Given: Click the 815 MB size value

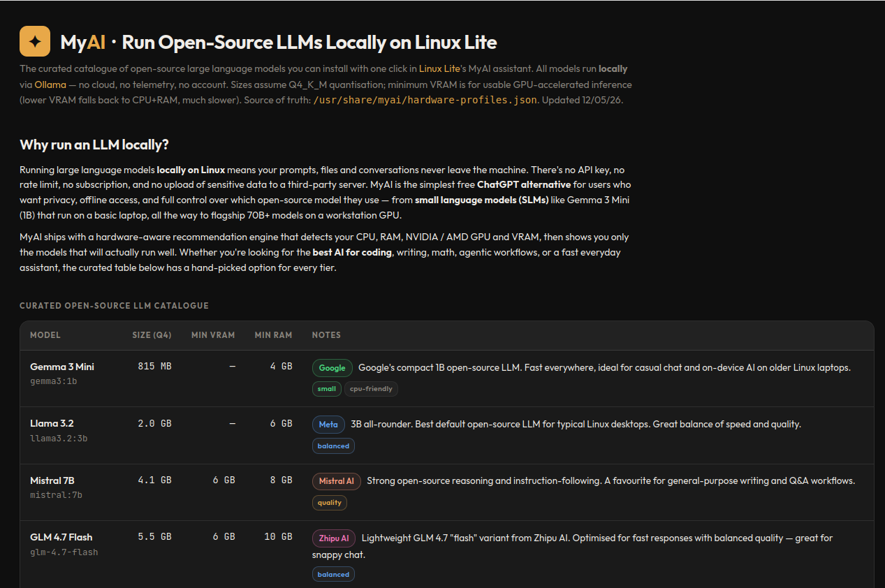Looking at the screenshot, I should (x=154, y=367).
